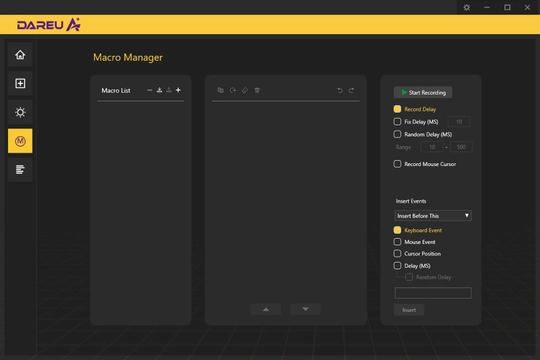
Task: Open the Insert Before This dropdown
Action: [x=433, y=216]
